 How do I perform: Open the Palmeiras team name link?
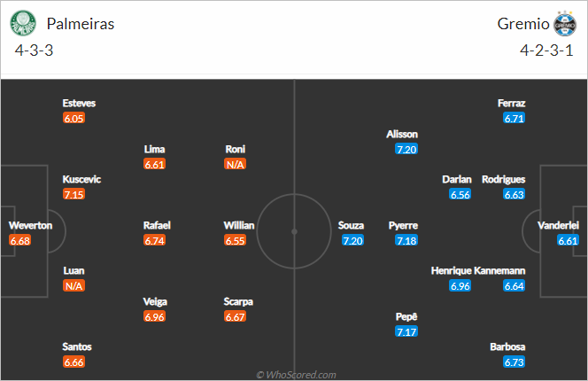81,24
